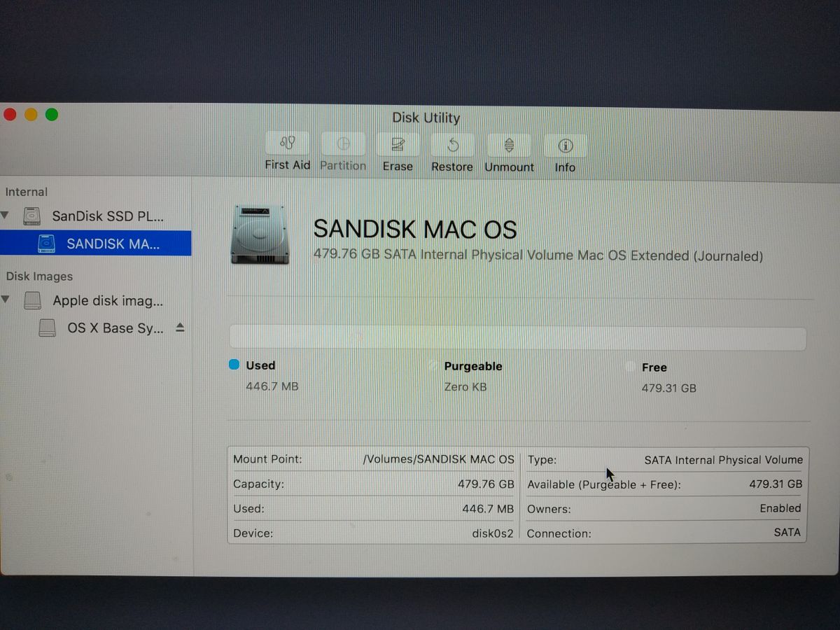Minimize the Disk Utility window
Image resolution: width=840 pixels, height=630 pixels.
[x=31, y=114]
